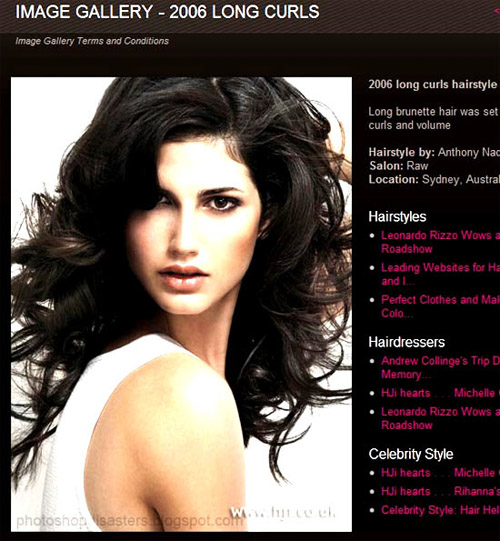The image size is (500, 541).
Task: Open Celebrity Style: Hair Hel... link
Action: (440, 510)
